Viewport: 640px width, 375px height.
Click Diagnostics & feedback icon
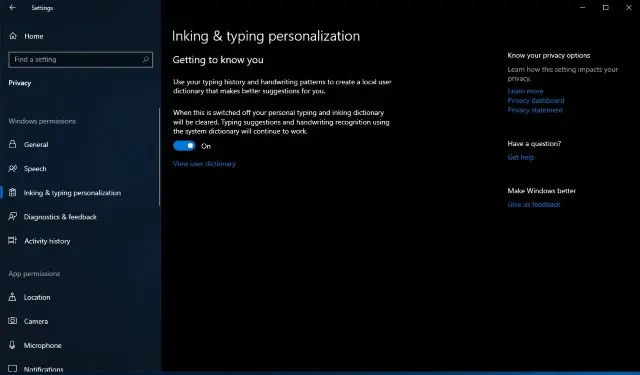point(13,216)
